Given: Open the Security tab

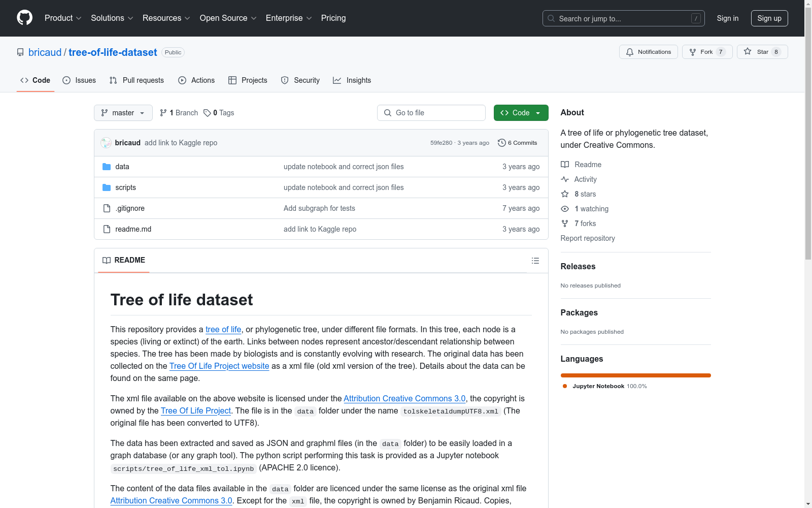Looking at the screenshot, I should pos(300,80).
